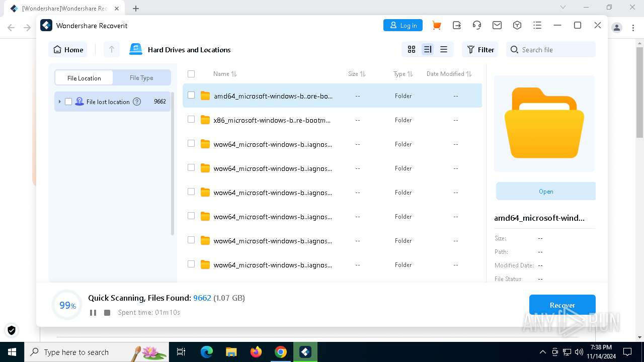Click the volume tray icon
The image size is (644, 362).
(579, 352)
